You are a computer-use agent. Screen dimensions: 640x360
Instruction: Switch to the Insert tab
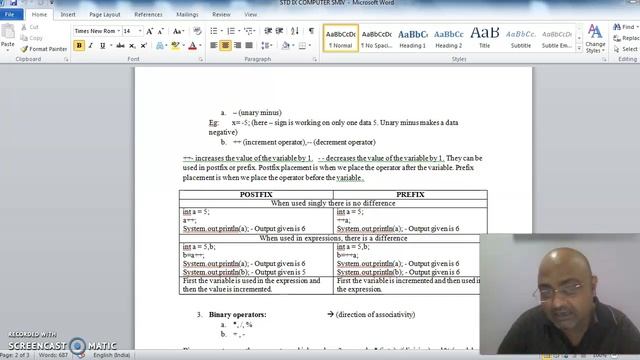click(68, 14)
